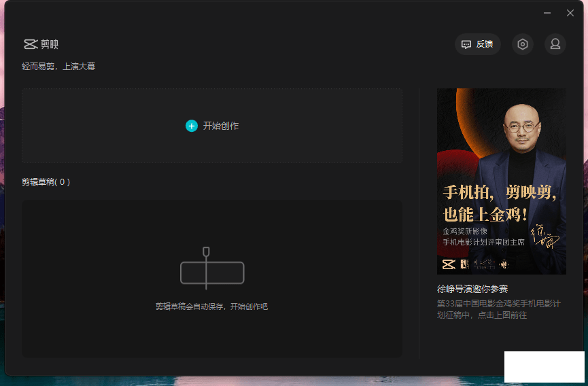Open settings via the hexagon gear icon
588x386 pixels.
(x=522, y=44)
